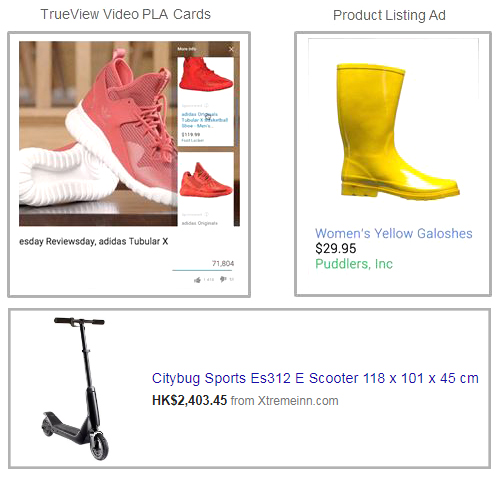Click the Puddlers, Inc merchant name
This screenshot has width=499, height=479.
[354, 264]
